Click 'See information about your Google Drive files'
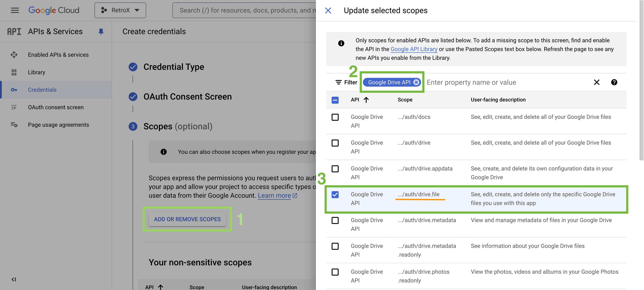This screenshot has width=644, height=290. coord(527,246)
